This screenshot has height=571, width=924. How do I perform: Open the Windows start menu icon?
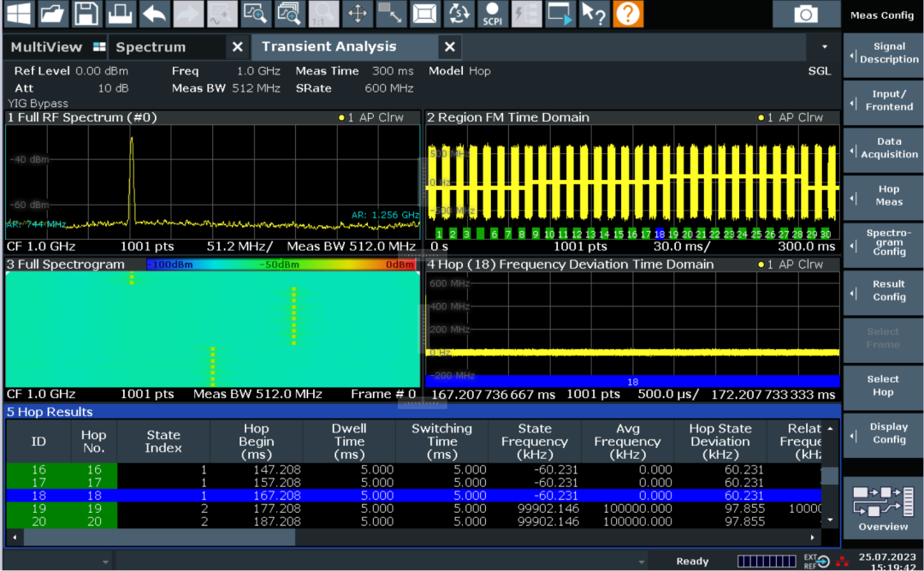coord(18,14)
